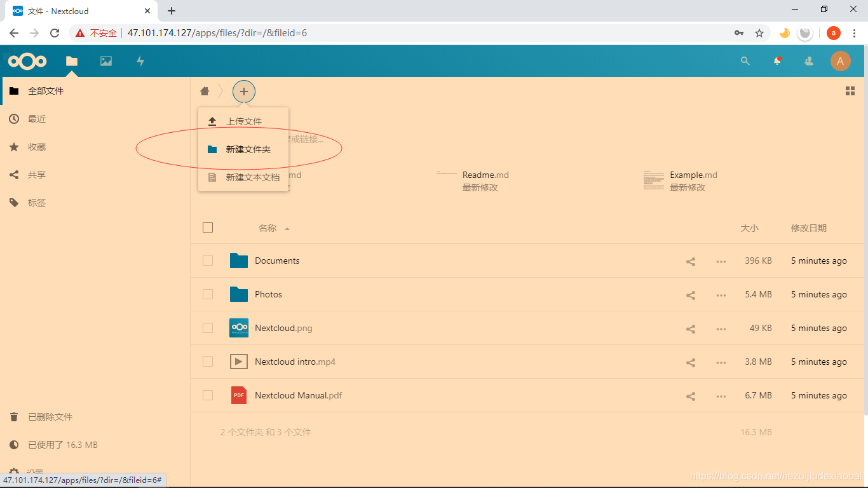The width and height of the screenshot is (868, 488).
Task: Click the Nextcloud.png thumbnail
Action: pyautogui.click(x=239, y=328)
